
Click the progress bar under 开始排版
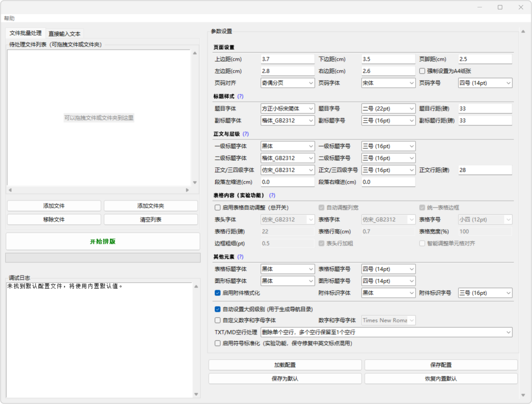click(103, 258)
